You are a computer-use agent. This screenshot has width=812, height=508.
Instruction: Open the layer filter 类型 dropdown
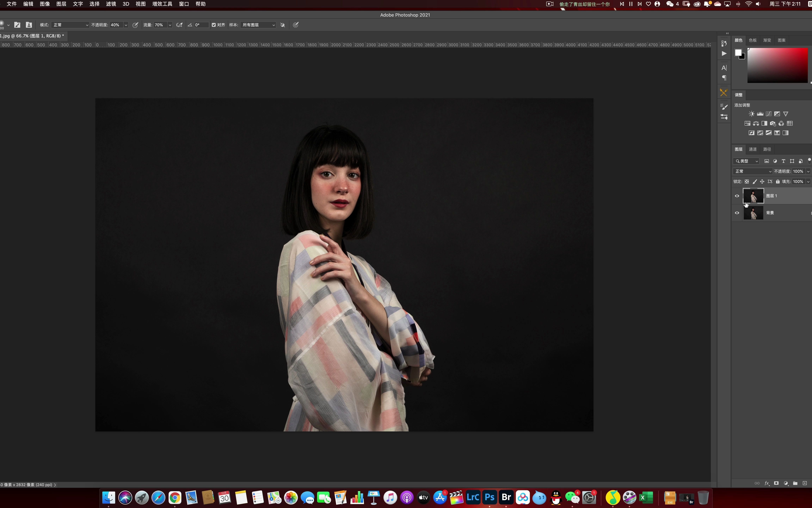click(746, 161)
